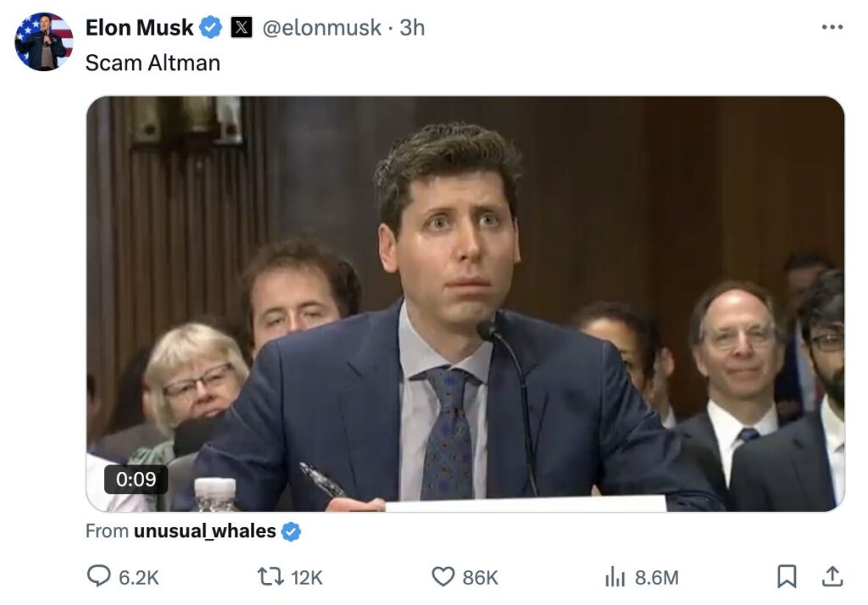Open the post via 3h timestamp
Image resolution: width=868 pixels, height=605 pixels.
click(x=413, y=27)
